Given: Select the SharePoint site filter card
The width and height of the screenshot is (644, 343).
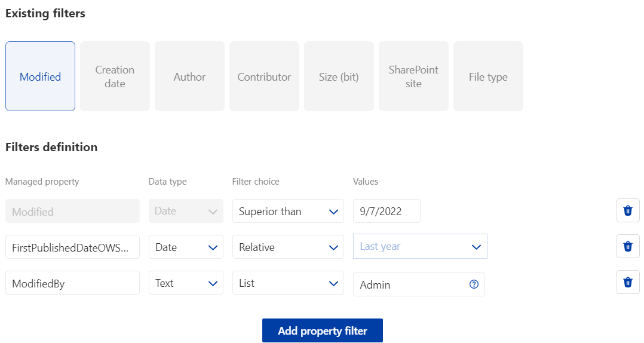Looking at the screenshot, I should coord(413,76).
